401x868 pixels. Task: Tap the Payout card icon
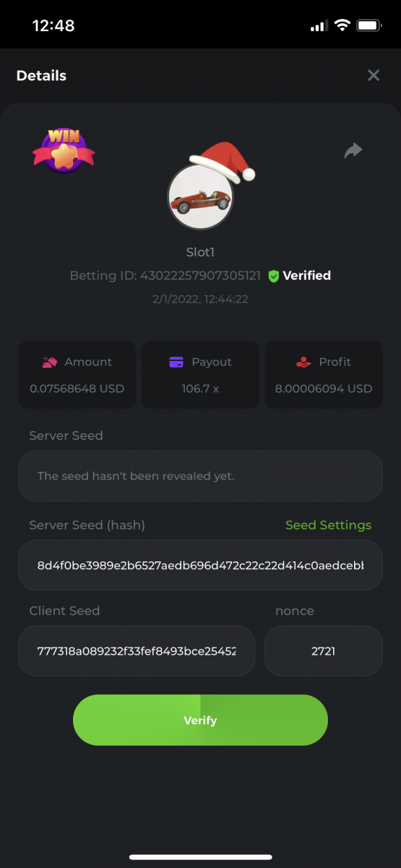coord(176,362)
